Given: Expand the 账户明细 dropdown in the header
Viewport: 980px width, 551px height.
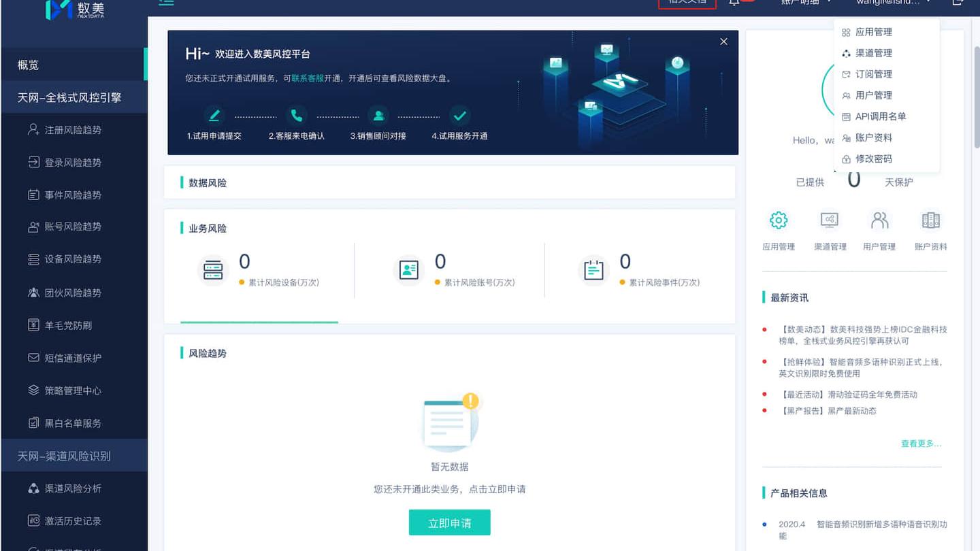Looking at the screenshot, I should point(806,2).
